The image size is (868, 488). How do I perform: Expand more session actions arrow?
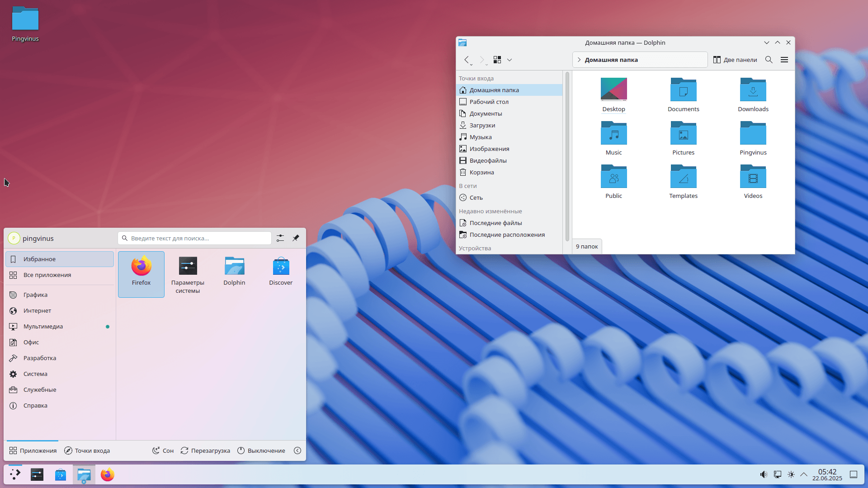(x=297, y=450)
